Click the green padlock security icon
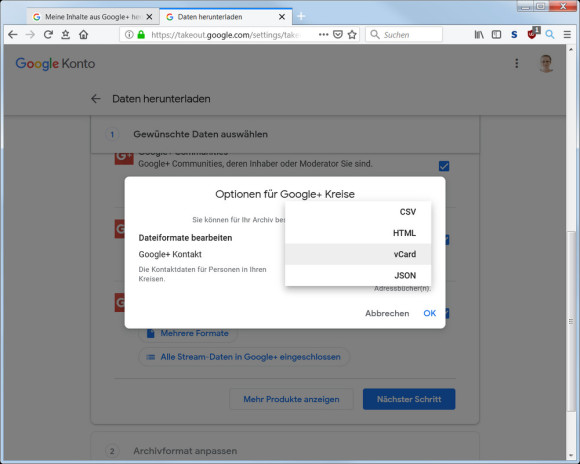 (141, 35)
